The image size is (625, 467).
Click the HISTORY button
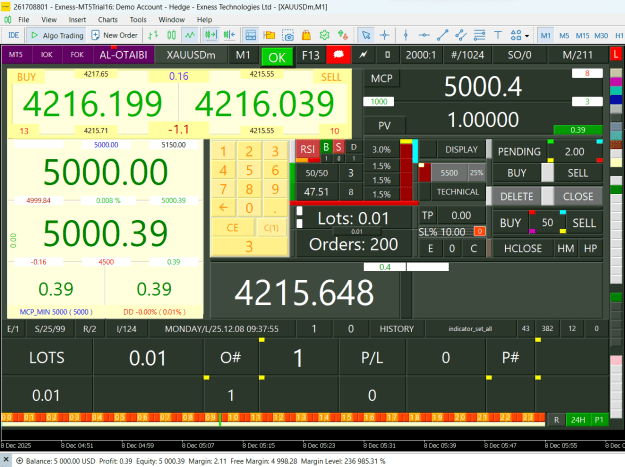pos(397,329)
